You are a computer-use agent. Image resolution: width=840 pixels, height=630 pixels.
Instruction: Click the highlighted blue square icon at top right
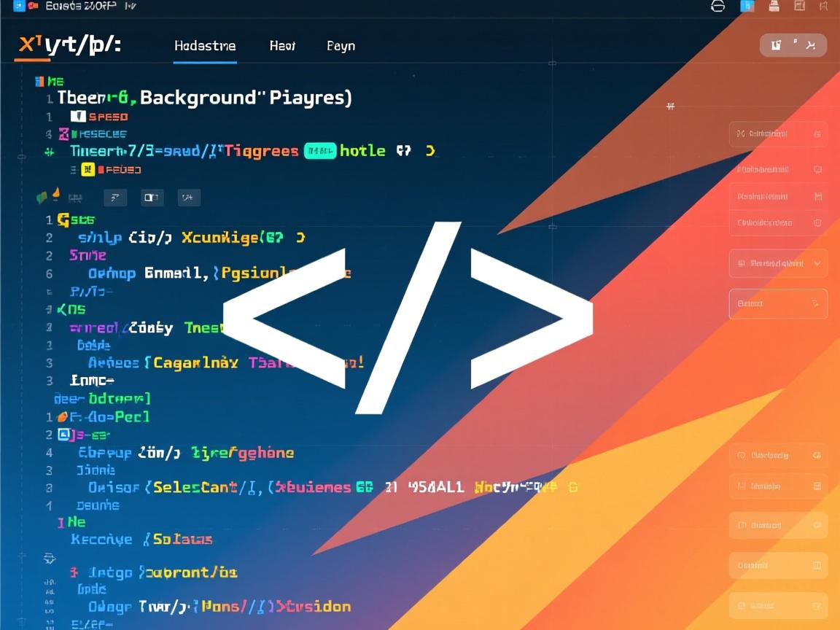[x=747, y=6]
